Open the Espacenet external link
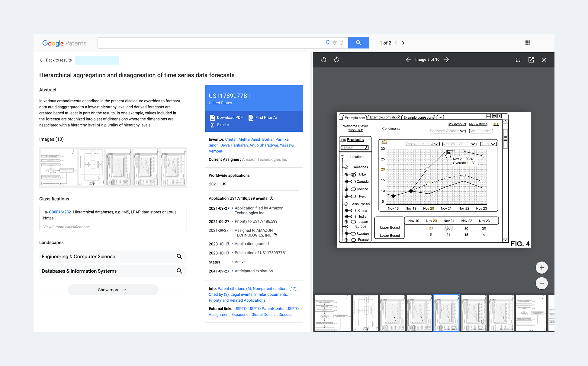 tap(240, 315)
